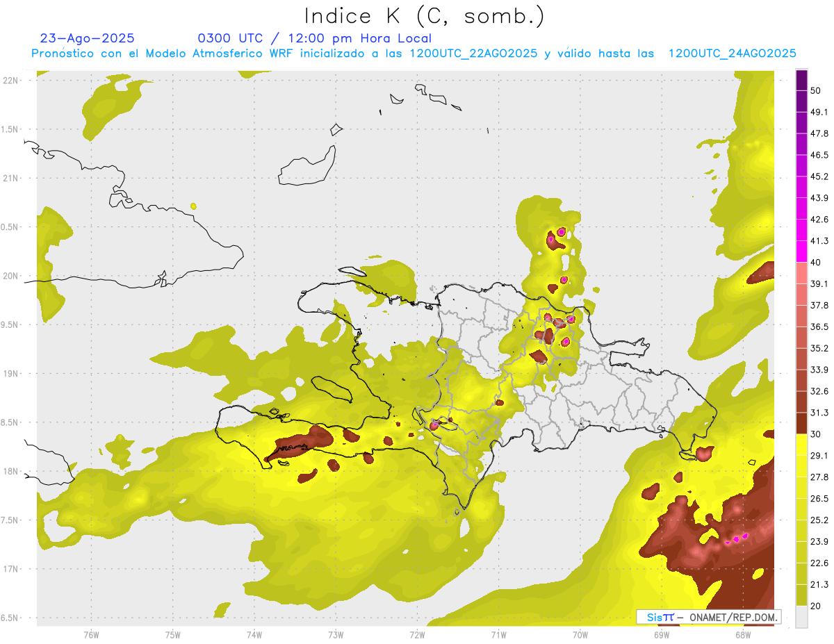Pick the olive legend swatch between 20 and 21.3
The image size is (834, 644).
coord(801,595)
